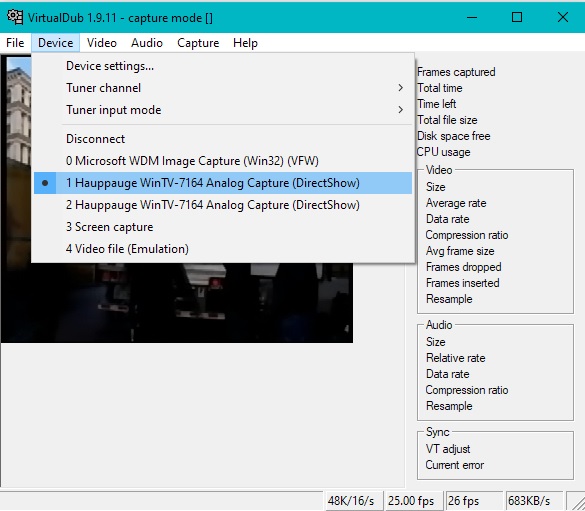
Task: Open the File menu
Action: click(x=15, y=43)
